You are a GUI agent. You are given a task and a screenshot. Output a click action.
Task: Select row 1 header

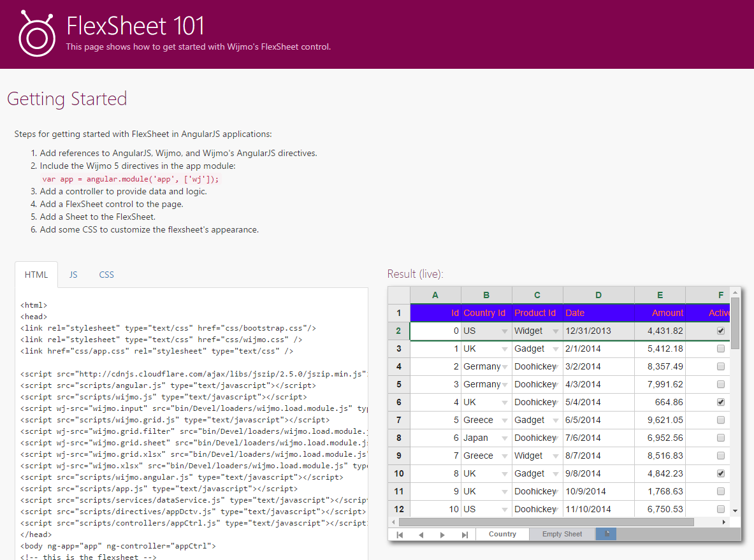(x=398, y=313)
